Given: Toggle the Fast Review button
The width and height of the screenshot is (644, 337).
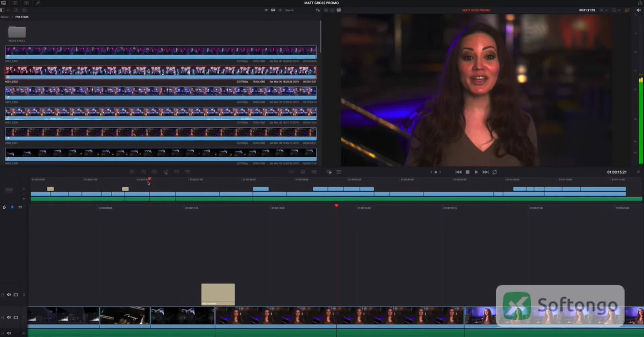Looking at the screenshot, I should click(329, 172).
